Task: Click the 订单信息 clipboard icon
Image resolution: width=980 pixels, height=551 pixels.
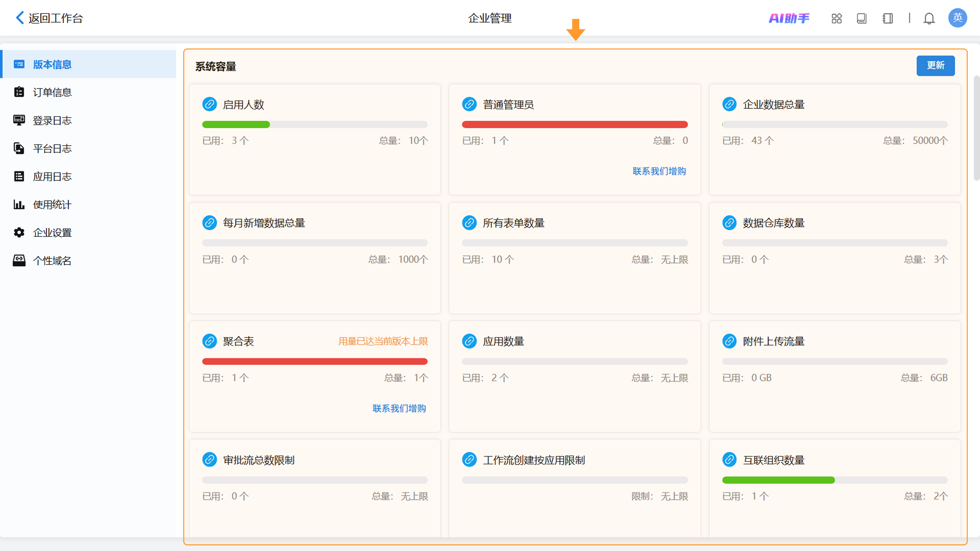Action: (19, 92)
